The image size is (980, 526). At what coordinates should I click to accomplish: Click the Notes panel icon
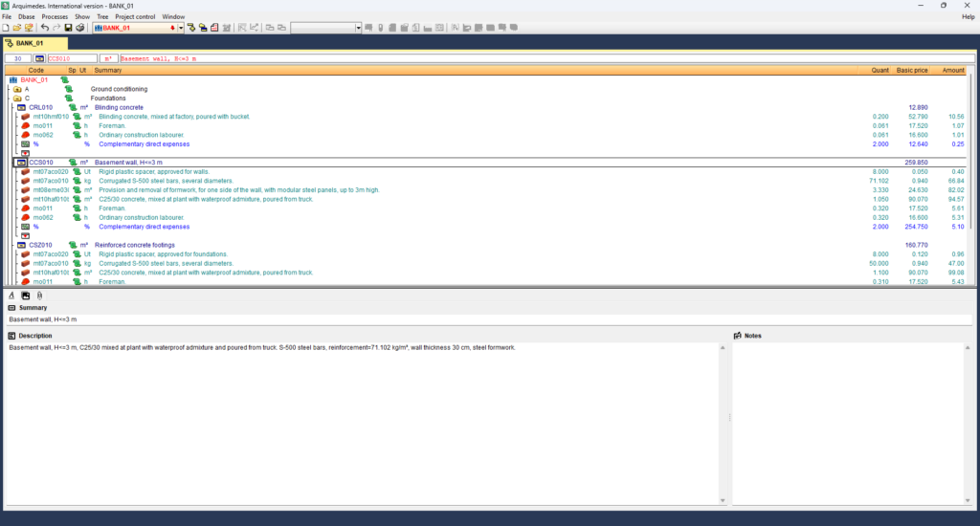pos(738,336)
